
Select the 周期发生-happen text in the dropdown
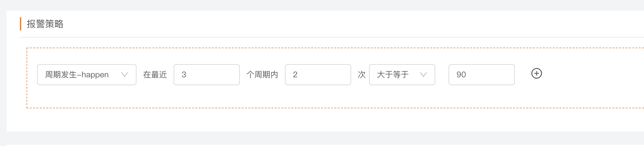[77, 75]
